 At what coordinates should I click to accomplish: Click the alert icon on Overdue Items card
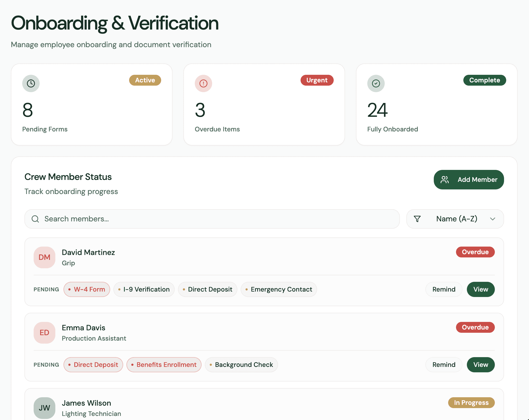203,83
